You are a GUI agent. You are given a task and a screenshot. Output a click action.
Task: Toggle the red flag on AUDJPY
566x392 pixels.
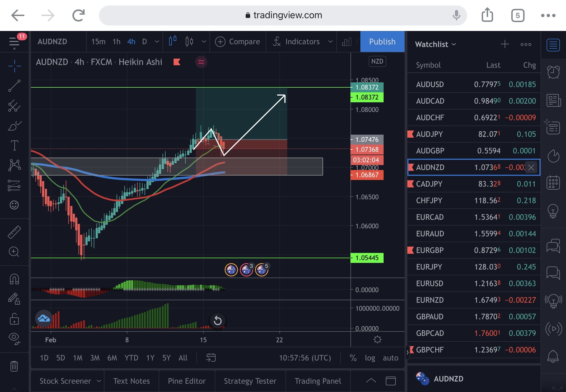tap(411, 134)
